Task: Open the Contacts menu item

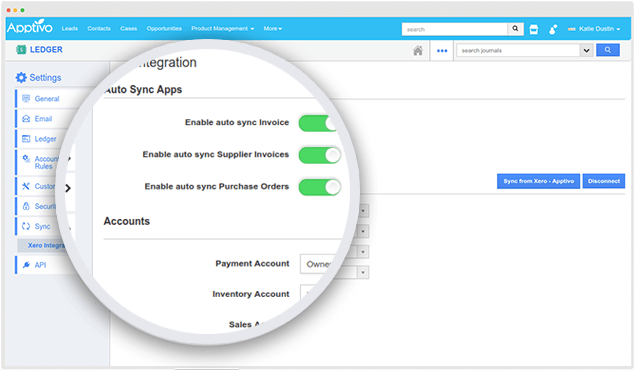Action: (99, 28)
